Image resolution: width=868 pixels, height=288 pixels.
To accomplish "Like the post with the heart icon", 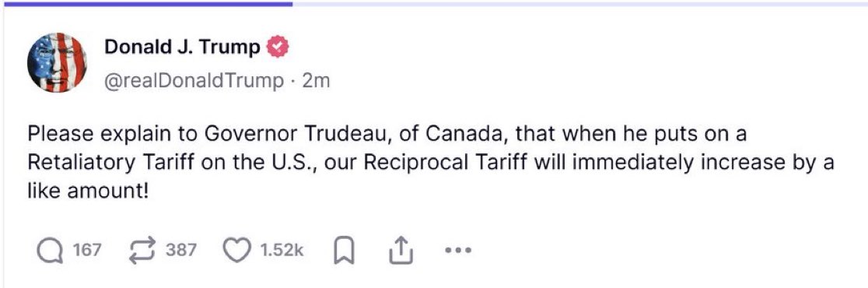I will pos(236,251).
